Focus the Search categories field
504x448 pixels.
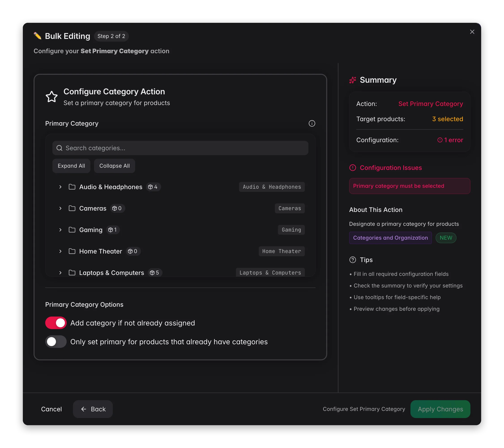tap(180, 148)
